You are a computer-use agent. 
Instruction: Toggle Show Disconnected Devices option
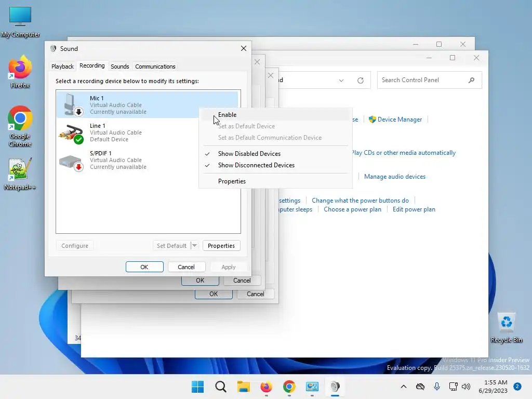pos(275,165)
